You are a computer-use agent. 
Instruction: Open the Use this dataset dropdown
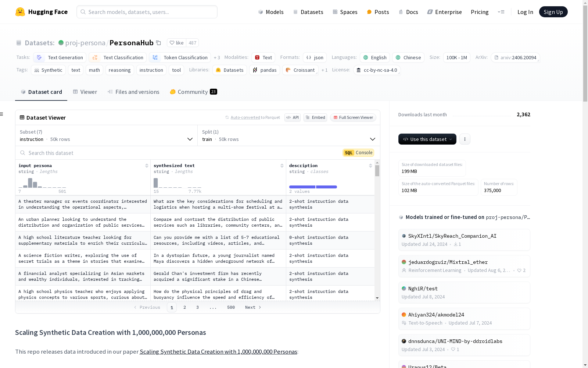tap(427, 139)
